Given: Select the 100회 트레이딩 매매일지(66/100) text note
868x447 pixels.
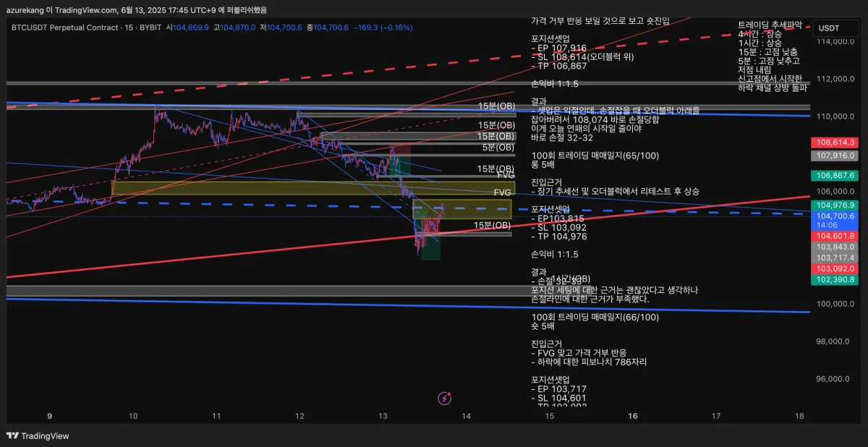Looking at the screenshot, I should [x=595, y=317].
